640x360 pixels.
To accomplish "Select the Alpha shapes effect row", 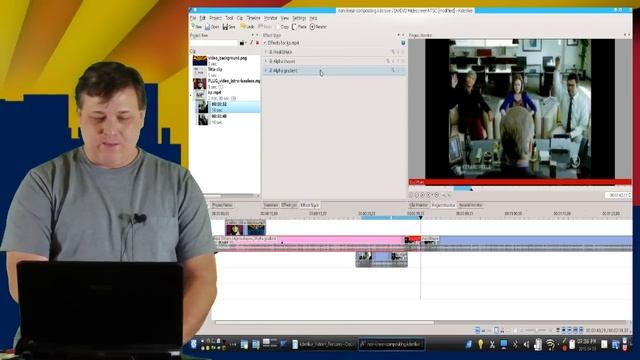I will (x=334, y=61).
